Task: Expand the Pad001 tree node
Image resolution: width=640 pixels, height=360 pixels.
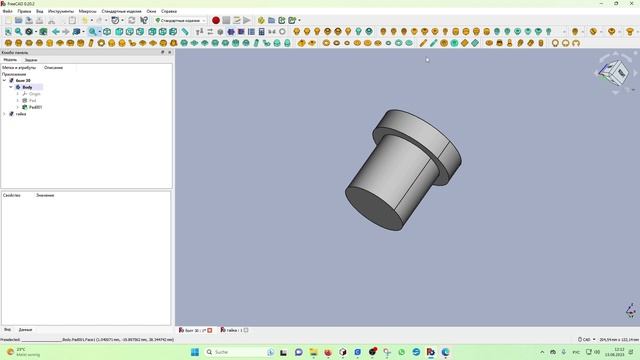Action: point(18,107)
